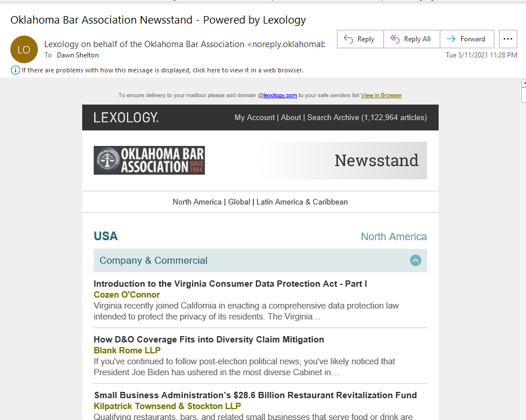
Task: Select the North America region
Action: tap(197, 202)
